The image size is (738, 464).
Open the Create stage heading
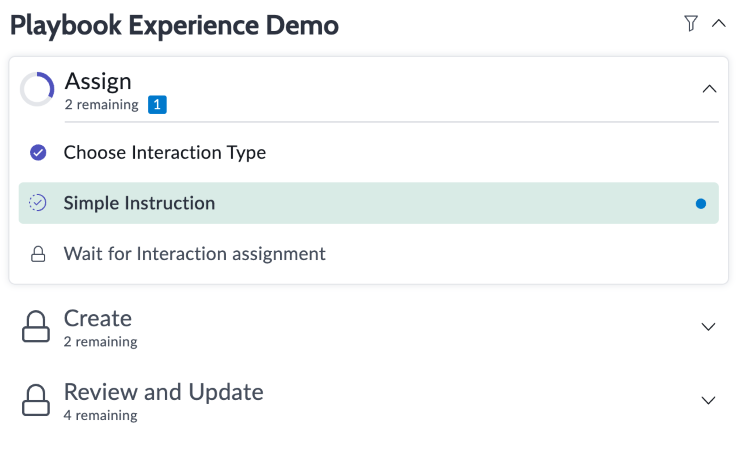pos(98,319)
